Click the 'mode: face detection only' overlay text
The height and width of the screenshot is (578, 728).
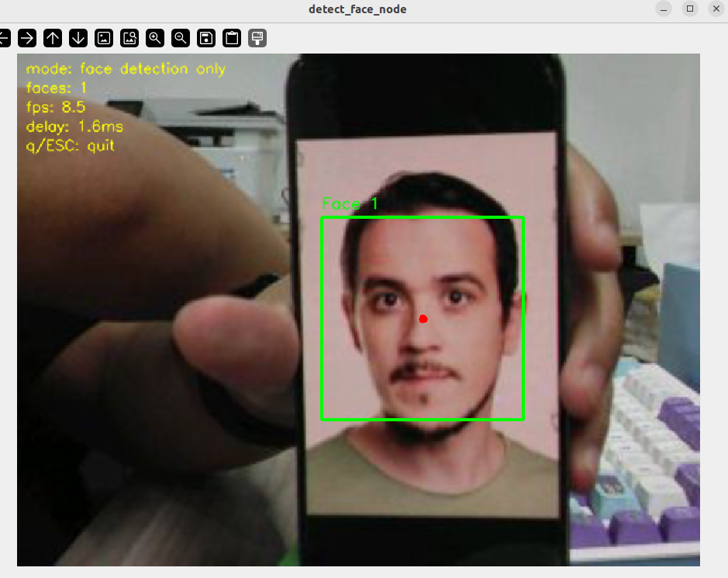coord(126,69)
